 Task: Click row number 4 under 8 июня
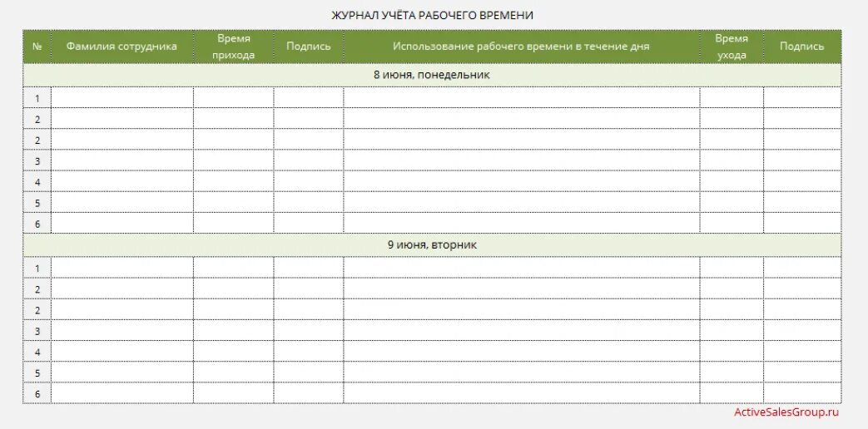(x=37, y=182)
